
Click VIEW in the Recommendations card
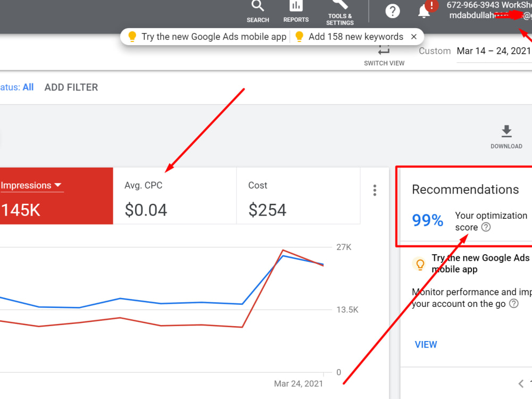tap(426, 344)
